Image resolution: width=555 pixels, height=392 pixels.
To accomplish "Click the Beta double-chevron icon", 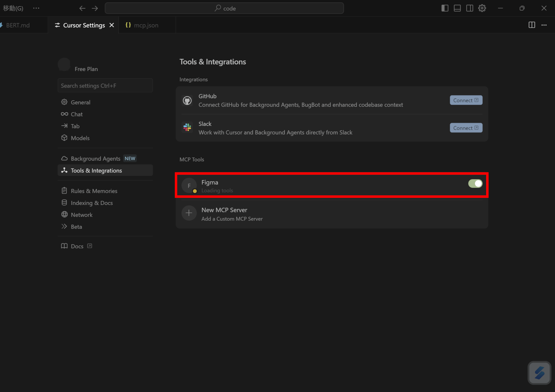I will tap(64, 226).
